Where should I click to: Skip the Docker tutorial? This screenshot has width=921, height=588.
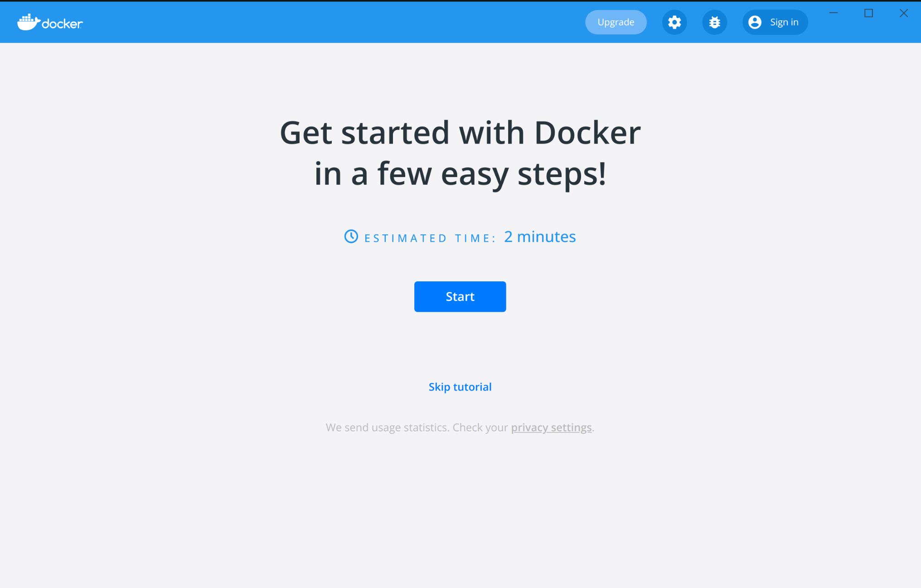click(460, 386)
